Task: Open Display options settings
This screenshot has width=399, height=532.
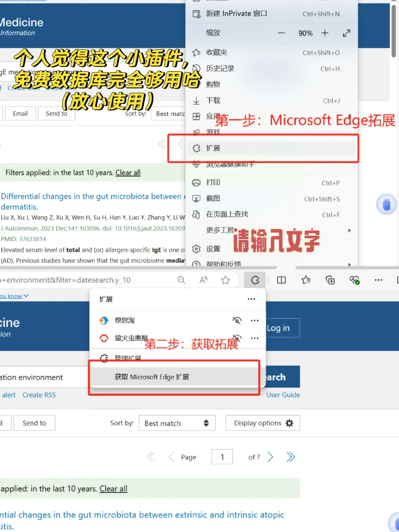Action: (263, 423)
